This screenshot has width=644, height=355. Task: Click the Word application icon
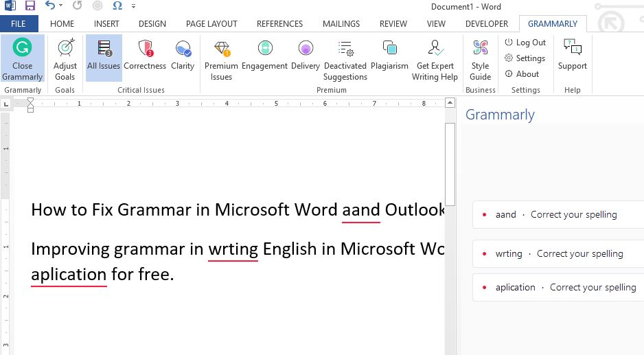click(x=10, y=5)
